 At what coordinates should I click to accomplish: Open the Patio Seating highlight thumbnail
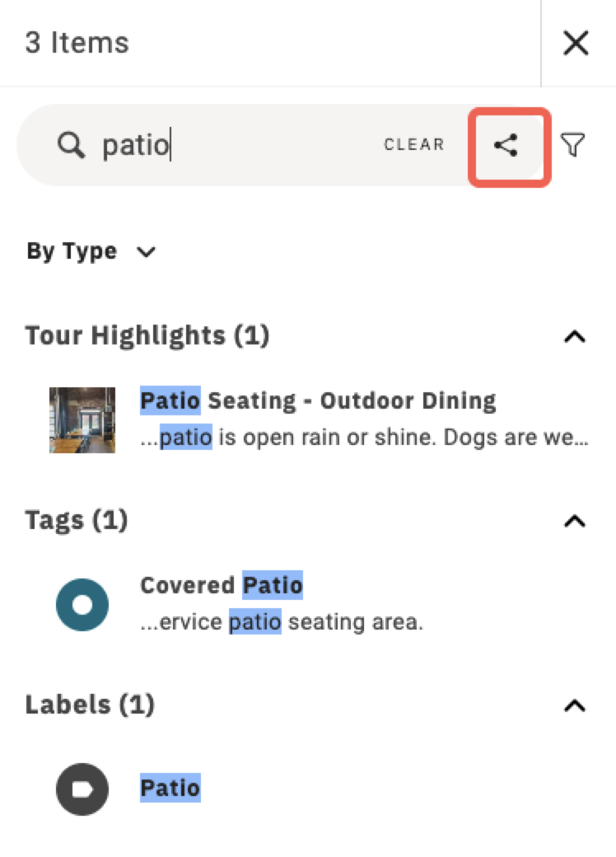pos(82,419)
